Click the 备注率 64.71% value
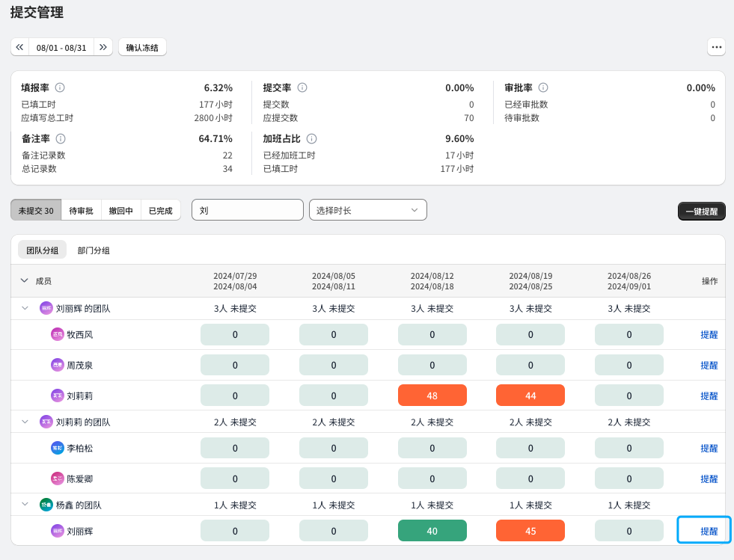Screen dimensions: 734x560 coord(215,138)
